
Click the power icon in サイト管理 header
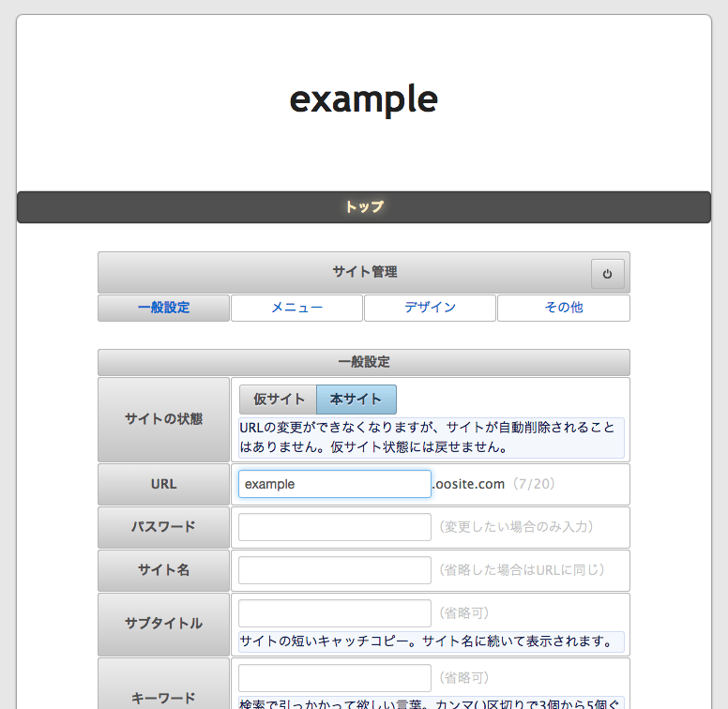[607, 274]
